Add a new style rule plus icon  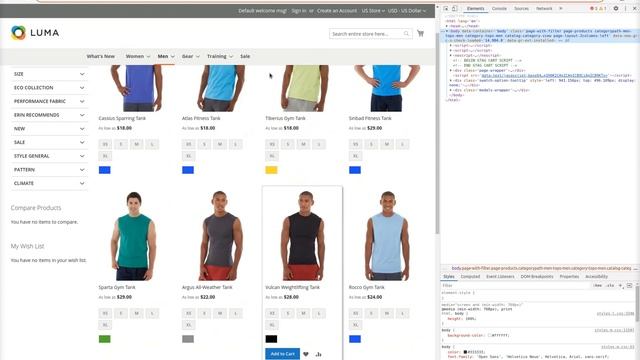(620, 286)
